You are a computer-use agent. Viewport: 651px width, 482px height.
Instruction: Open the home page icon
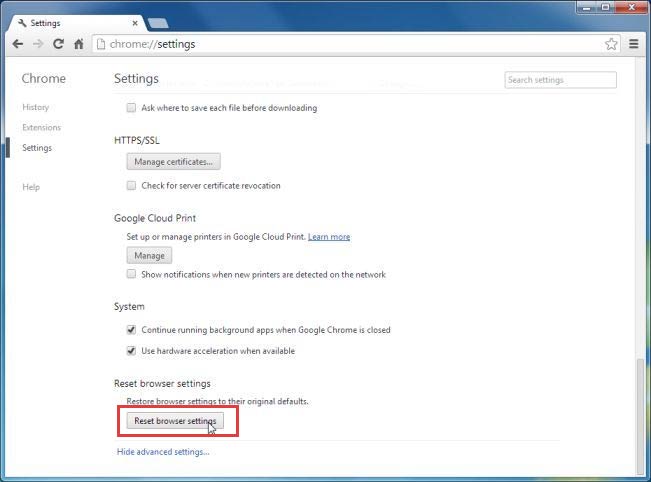pyautogui.click(x=78, y=44)
